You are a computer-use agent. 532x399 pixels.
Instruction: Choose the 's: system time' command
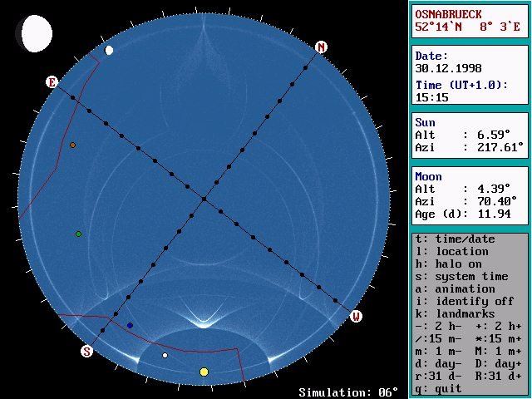pos(461,277)
